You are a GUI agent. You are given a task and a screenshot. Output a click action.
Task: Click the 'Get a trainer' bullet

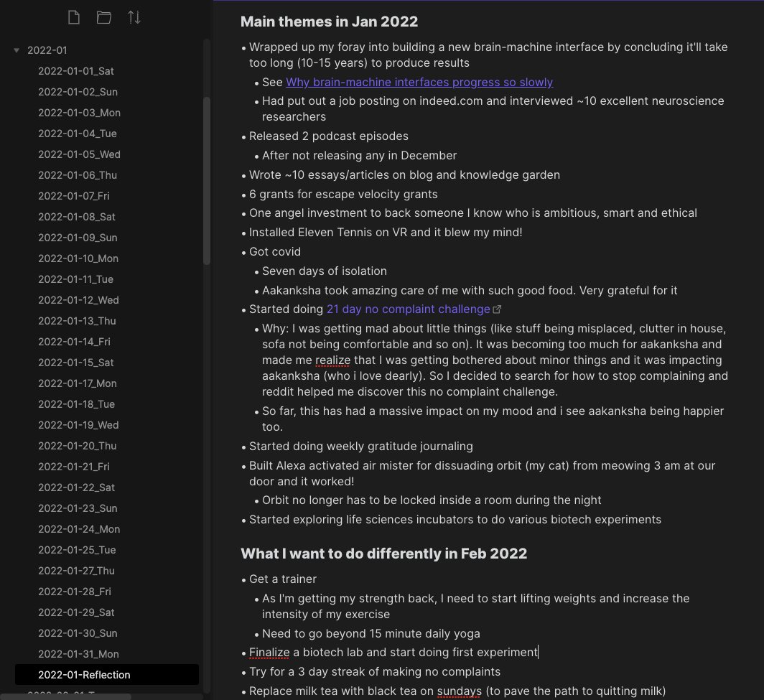[x=283, y=579]
